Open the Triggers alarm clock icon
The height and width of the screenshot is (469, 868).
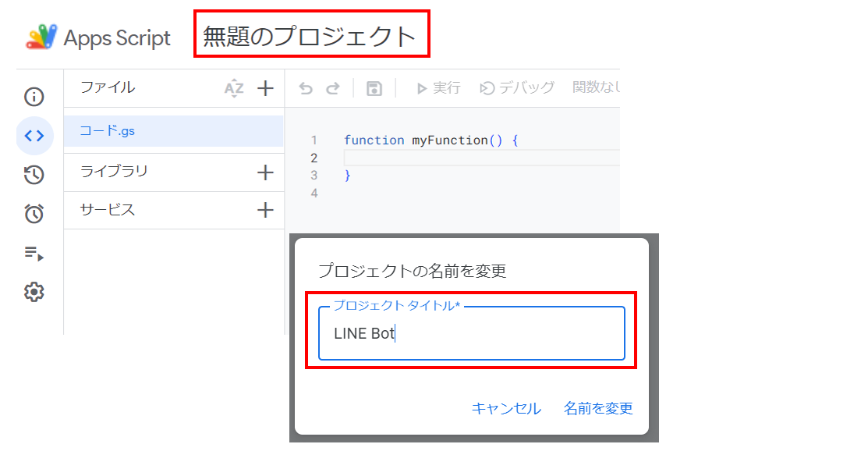(34, 214)
